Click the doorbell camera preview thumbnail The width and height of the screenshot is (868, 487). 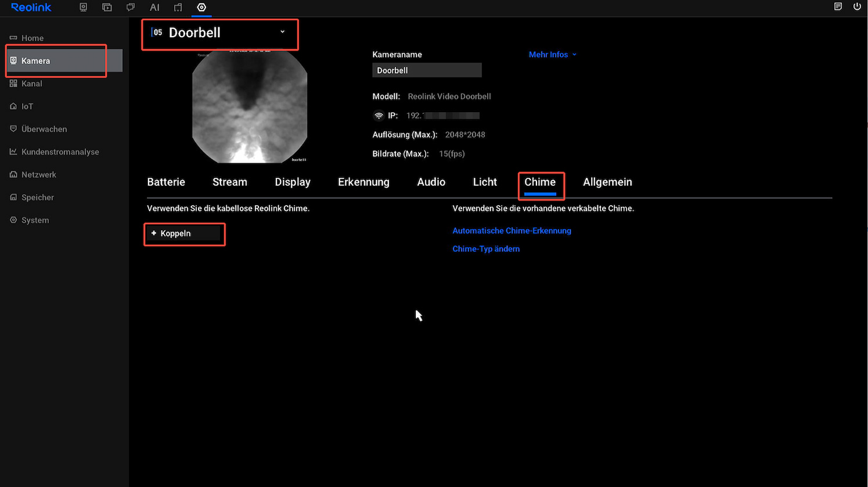(x=250, y=107)
